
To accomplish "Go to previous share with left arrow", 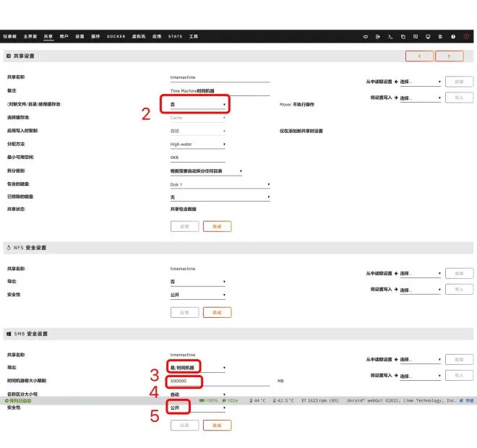I will [x=419, y=56].
